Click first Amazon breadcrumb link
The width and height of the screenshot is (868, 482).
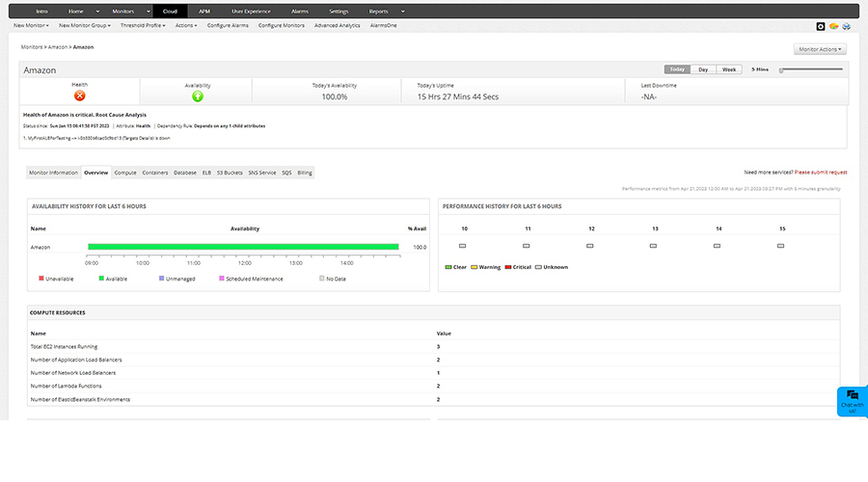[58, 47]
